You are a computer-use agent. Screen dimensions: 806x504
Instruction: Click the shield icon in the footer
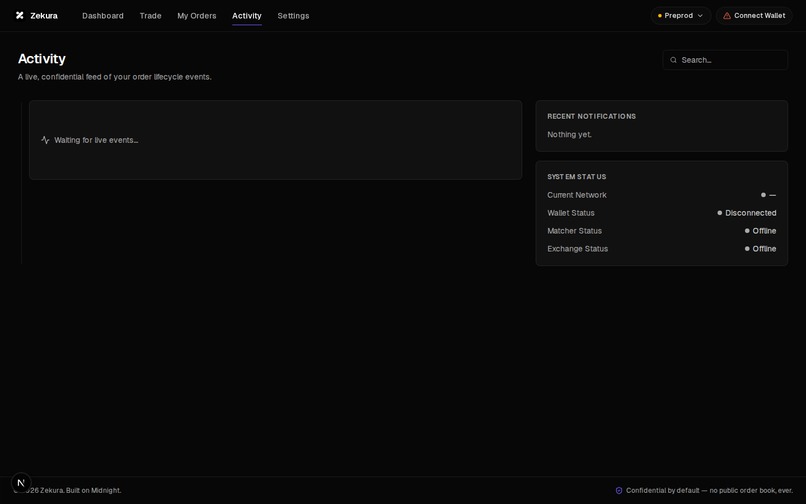(x=619, y=491)
